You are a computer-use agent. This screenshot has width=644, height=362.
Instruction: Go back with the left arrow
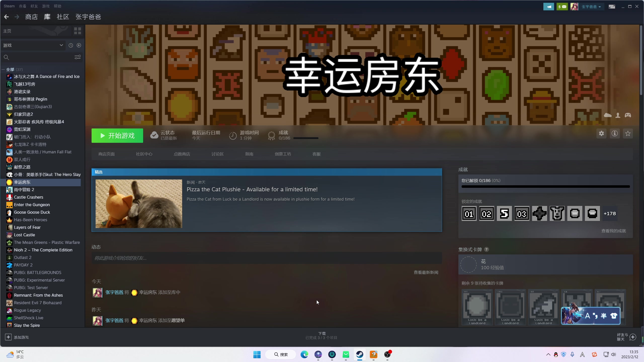[7, 17]
